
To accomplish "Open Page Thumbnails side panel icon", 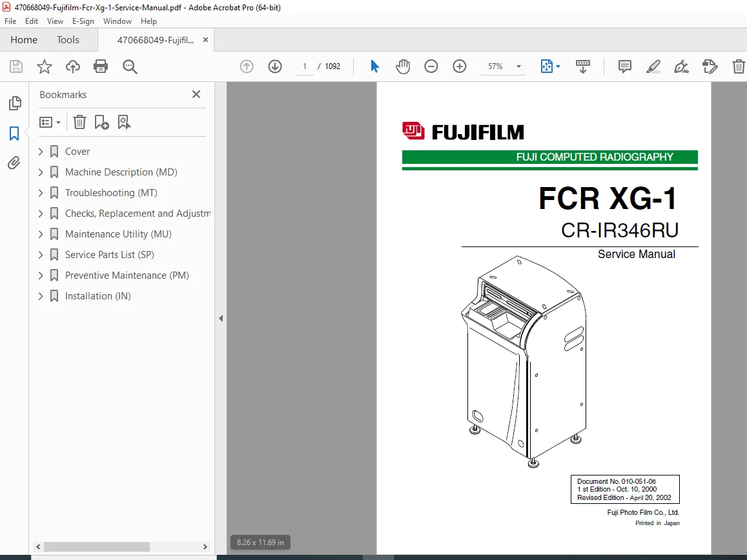I will pyautogui.click(x=15, y=103).
